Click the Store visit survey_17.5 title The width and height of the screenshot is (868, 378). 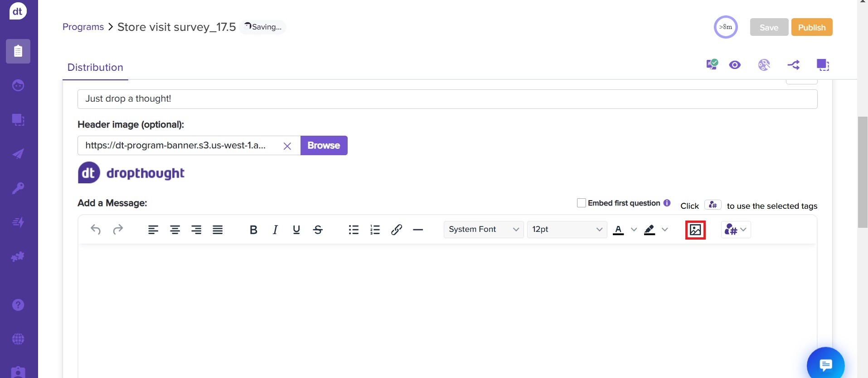tap(177, 27)
